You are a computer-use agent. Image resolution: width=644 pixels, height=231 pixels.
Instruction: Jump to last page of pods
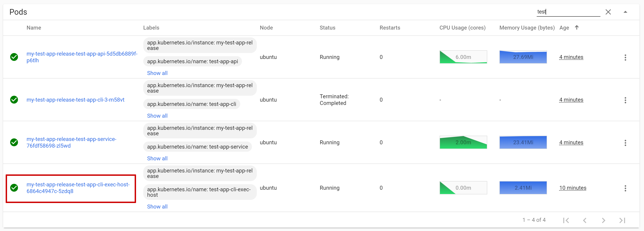(622, 220)
